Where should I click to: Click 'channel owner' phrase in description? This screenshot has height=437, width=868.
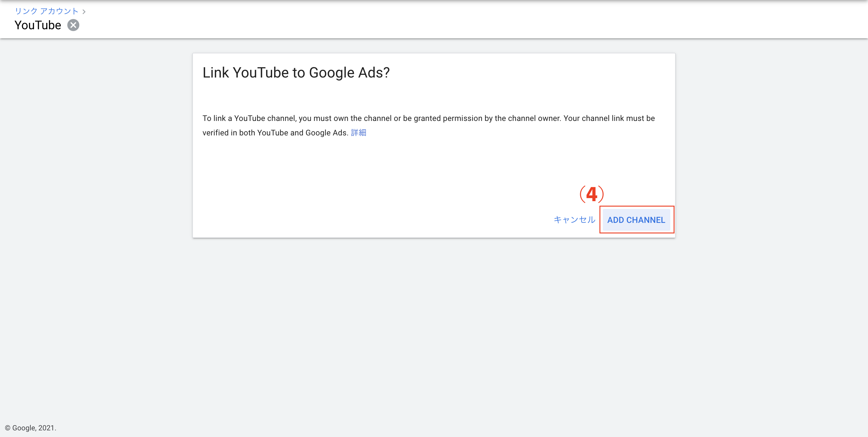[534, 118]
